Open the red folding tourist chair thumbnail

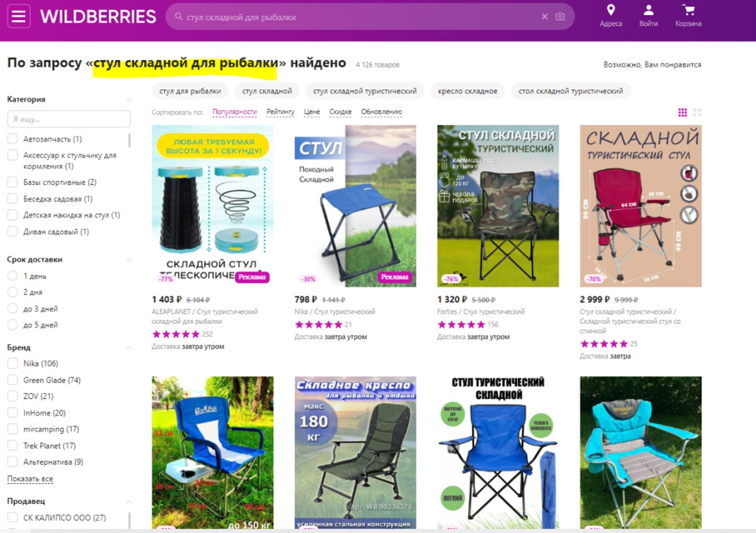(x=641, y=206)
